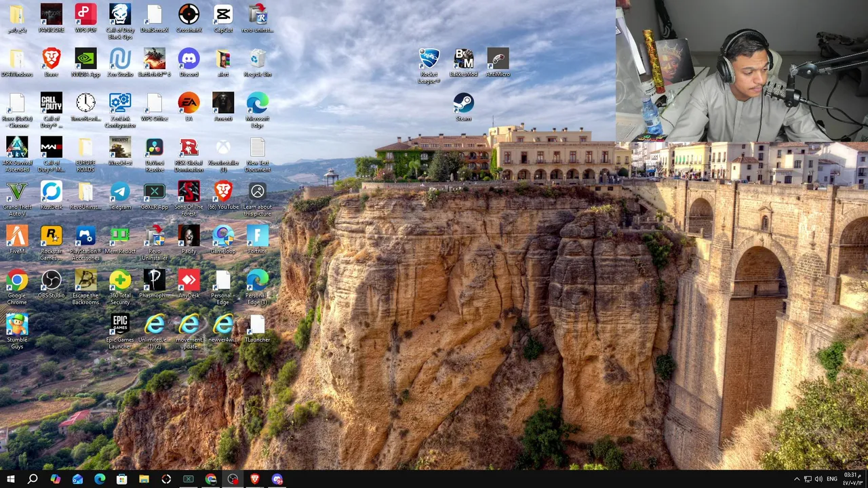Open Windows Start menu
The image size is (868, 488).
10,480
